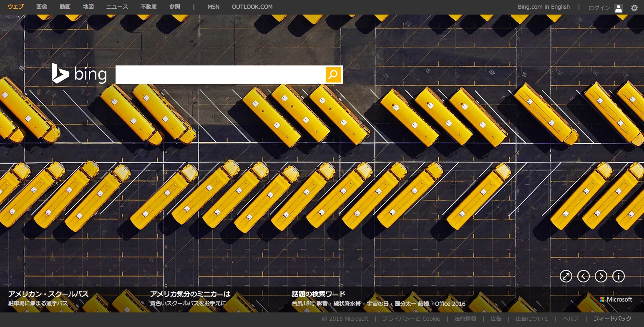The width and height of the screenshot is (644, 327).
Task: Open the settings gear icon
Action: pos(634,7)
